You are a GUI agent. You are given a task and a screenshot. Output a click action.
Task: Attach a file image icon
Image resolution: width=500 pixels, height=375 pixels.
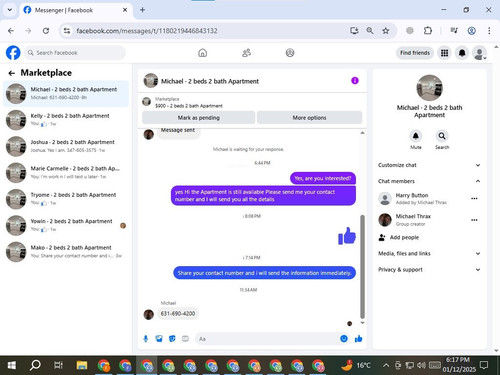pyautogui.click(x=159, y=339)
